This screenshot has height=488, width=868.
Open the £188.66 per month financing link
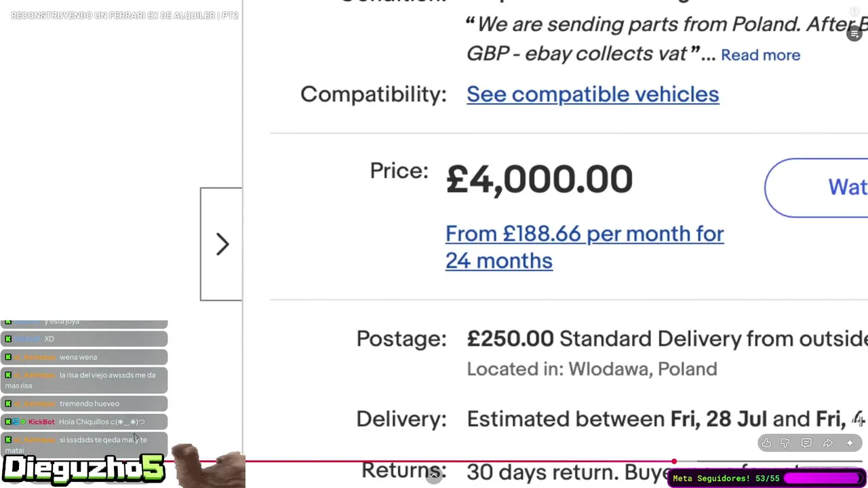pos(584,247)
